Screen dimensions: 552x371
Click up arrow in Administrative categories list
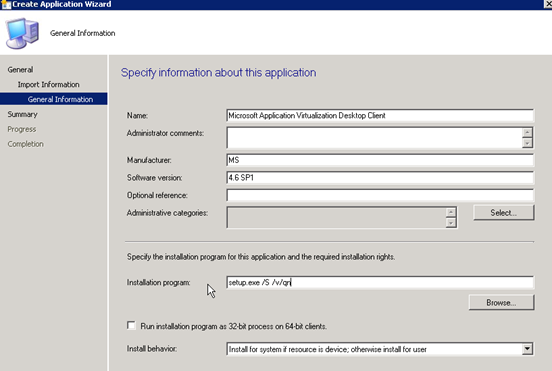click(x=451, y=212)
